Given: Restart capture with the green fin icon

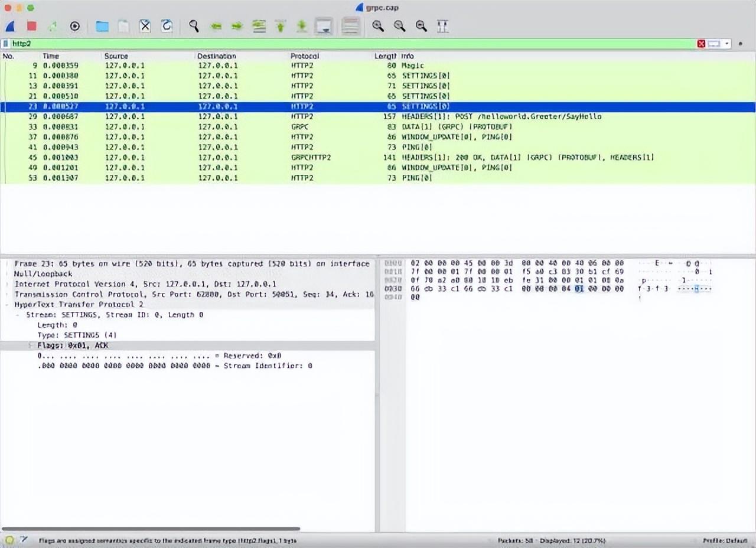Looking at the screenshot, I should [53, 26].
